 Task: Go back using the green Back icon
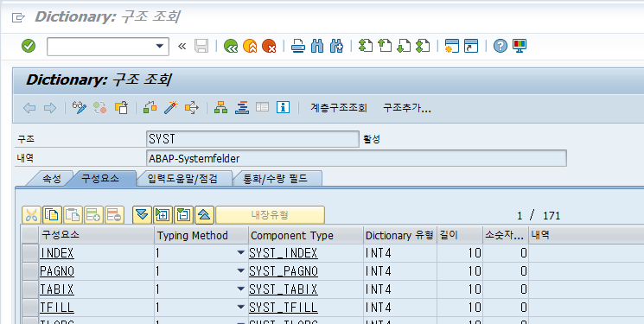231,46
